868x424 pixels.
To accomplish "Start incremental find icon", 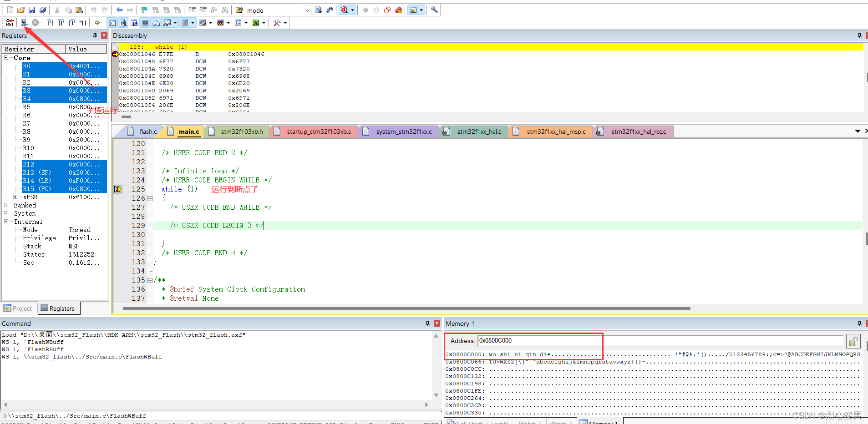I will pyautogui.click(x=330, y=10).
